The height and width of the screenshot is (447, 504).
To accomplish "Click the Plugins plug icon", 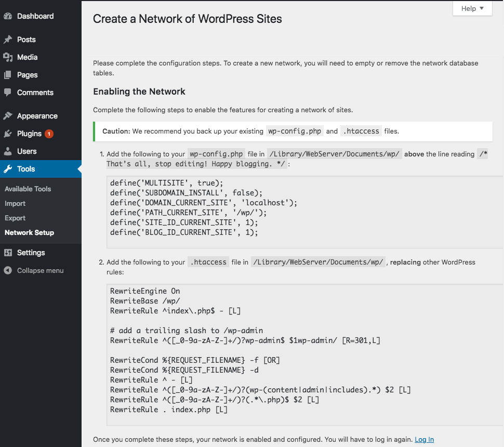I will pos(8,134).
